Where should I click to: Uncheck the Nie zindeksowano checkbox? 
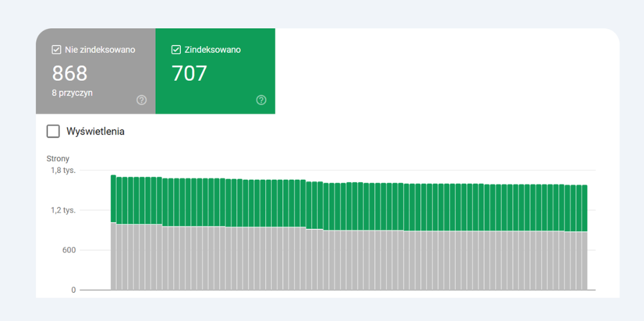click(x=57, y=49)
